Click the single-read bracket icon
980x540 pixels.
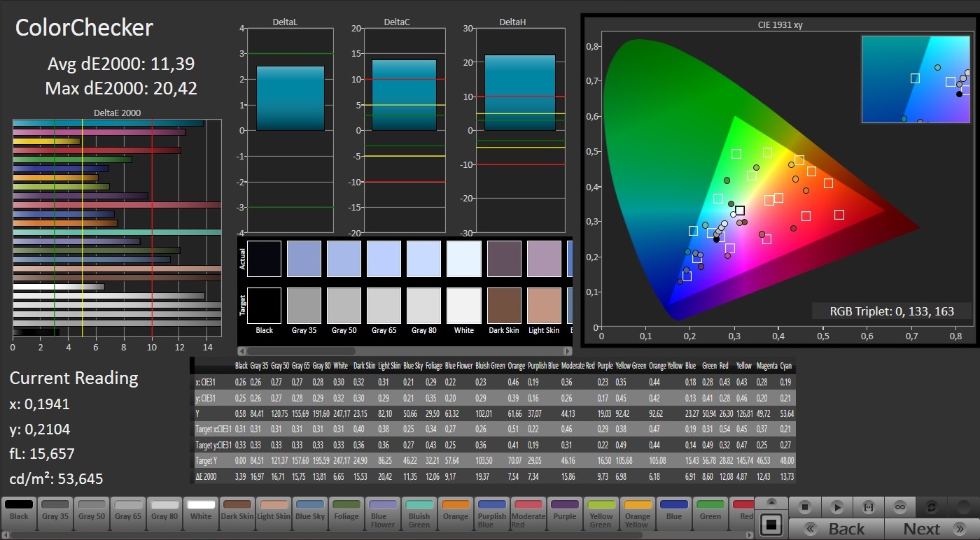tap(869, 507)
